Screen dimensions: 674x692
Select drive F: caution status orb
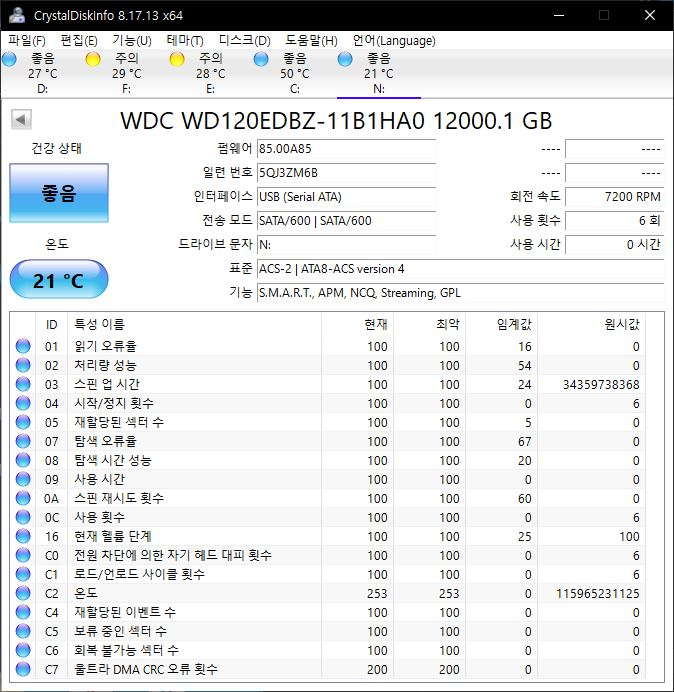[x=93, y=59]
